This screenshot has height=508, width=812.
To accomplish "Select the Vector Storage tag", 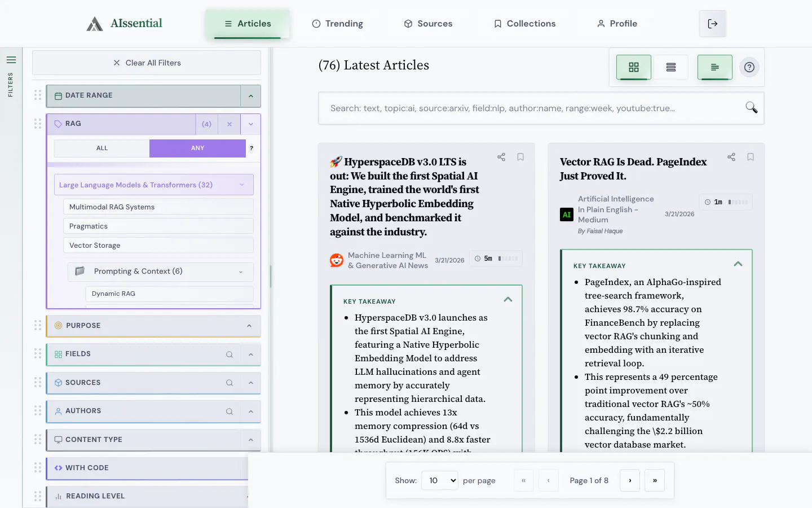I will 158,246.
